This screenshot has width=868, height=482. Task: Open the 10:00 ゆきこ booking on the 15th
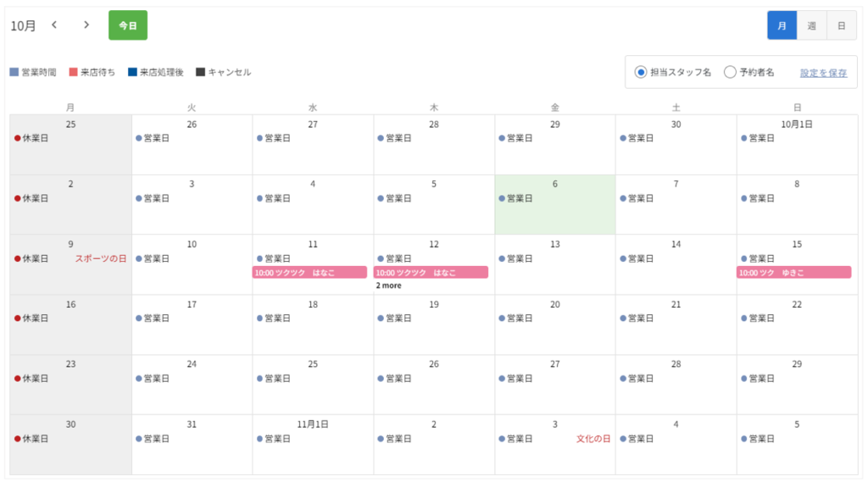(793, 272)
